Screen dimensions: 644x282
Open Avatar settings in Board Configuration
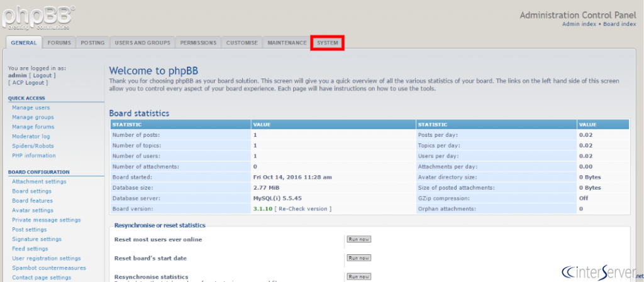[33, 210]
